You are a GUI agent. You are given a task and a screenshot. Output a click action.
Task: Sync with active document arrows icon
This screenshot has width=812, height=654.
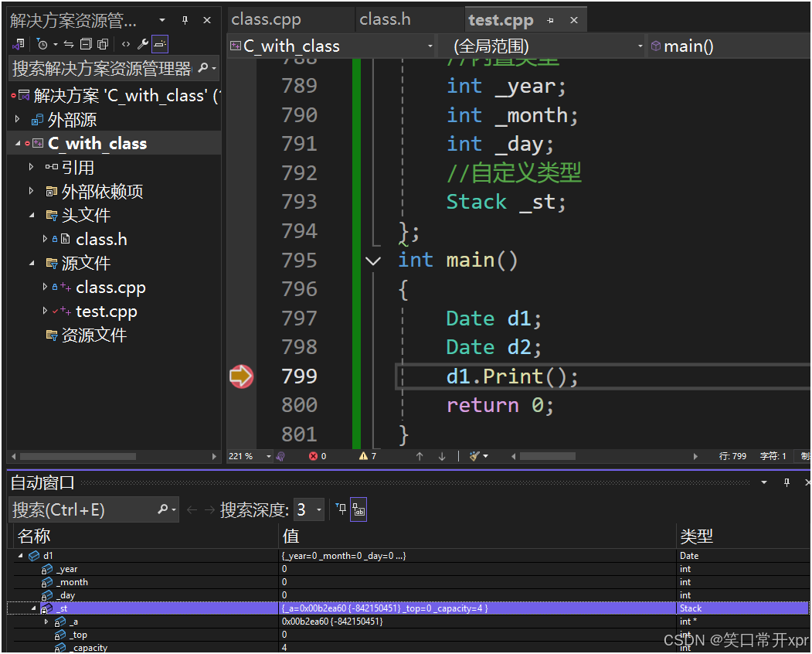click(x=69, y=45)
